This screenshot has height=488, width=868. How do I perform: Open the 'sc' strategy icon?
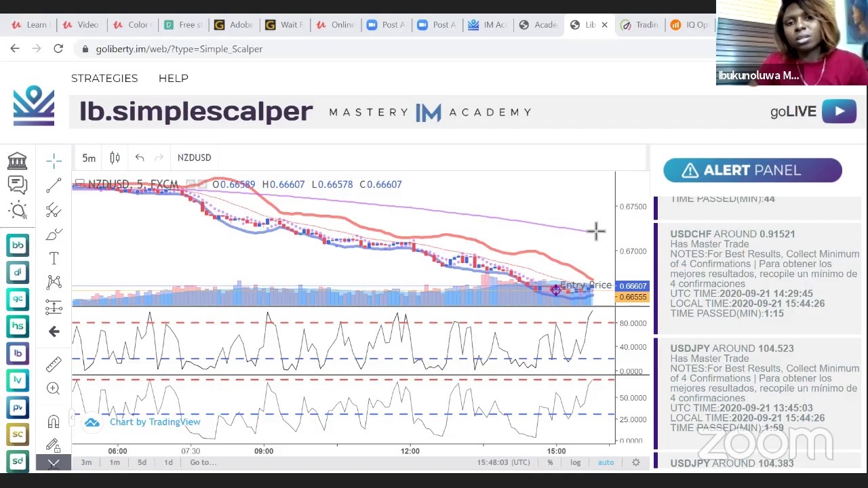point(18,434)
